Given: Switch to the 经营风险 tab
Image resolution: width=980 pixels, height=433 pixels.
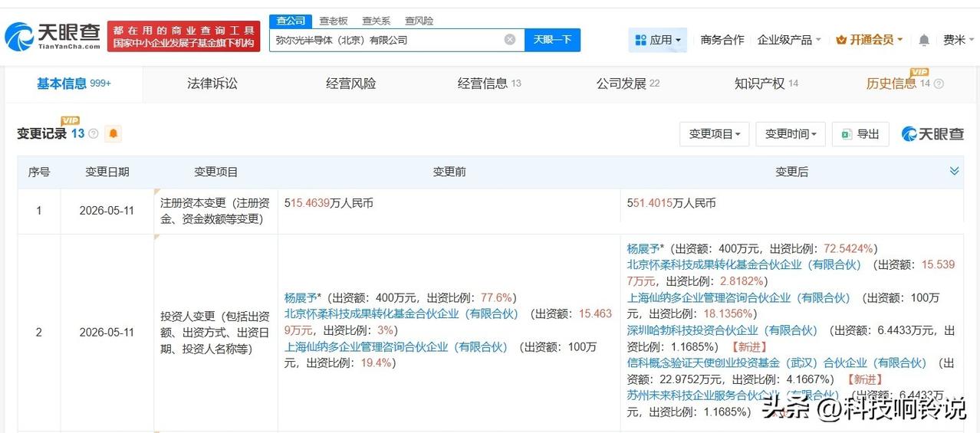Looking at the screenshot, I should [350, 84].
